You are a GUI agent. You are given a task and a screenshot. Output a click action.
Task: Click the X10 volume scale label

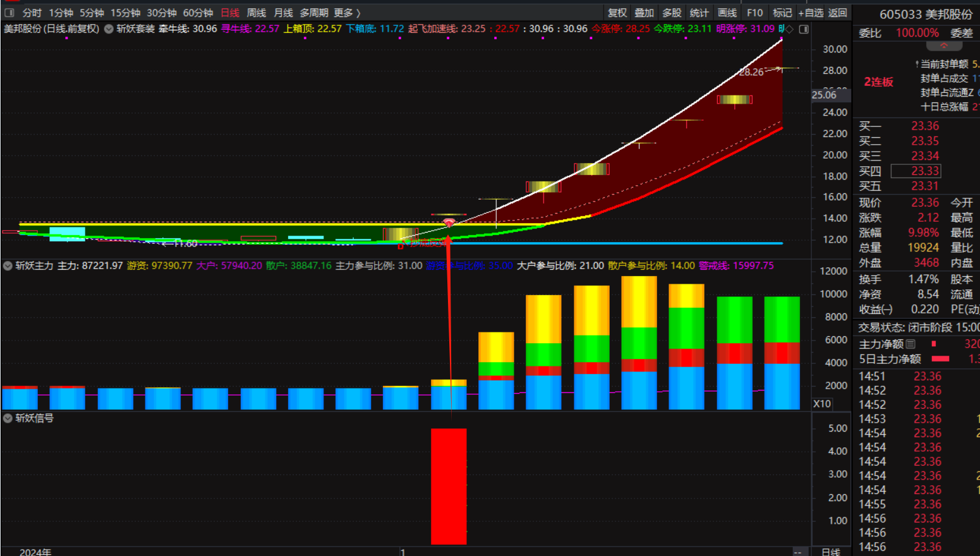tap(821, 404)
